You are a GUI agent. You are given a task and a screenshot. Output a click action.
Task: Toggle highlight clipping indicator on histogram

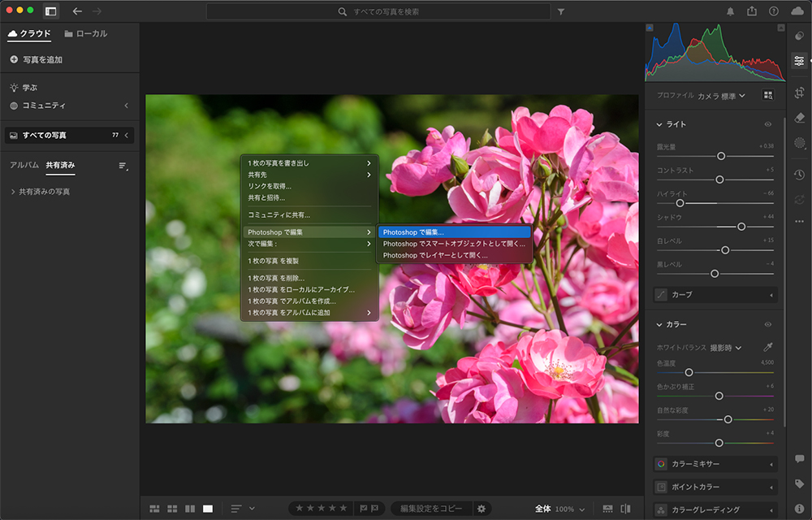coord(781,28)
